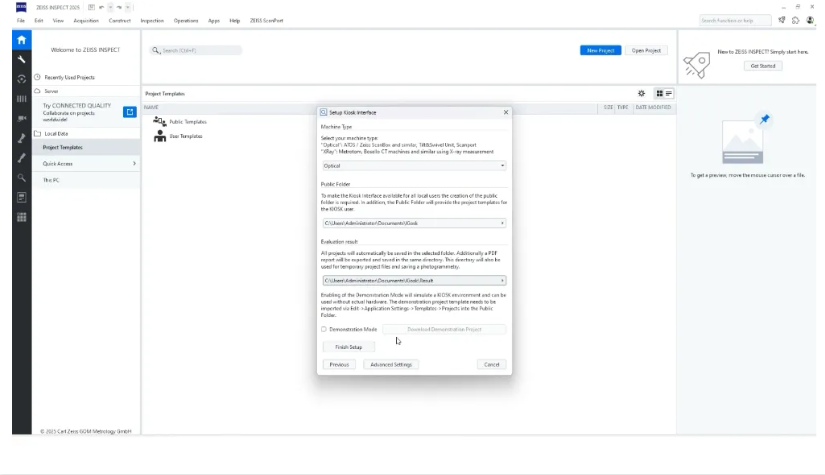This screenshot has height=475, width=825.
Task: Open the Evaluation result path dropdown
Action: point(415,281)
